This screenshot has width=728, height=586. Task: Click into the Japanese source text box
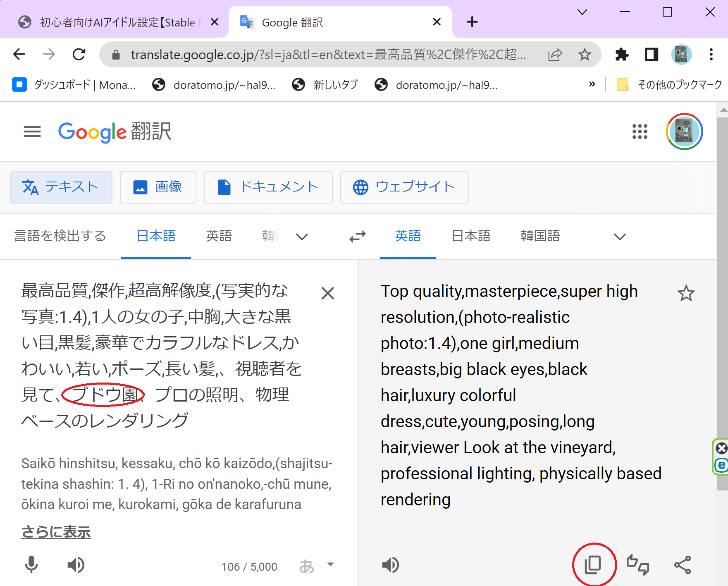tap(162, 356)
